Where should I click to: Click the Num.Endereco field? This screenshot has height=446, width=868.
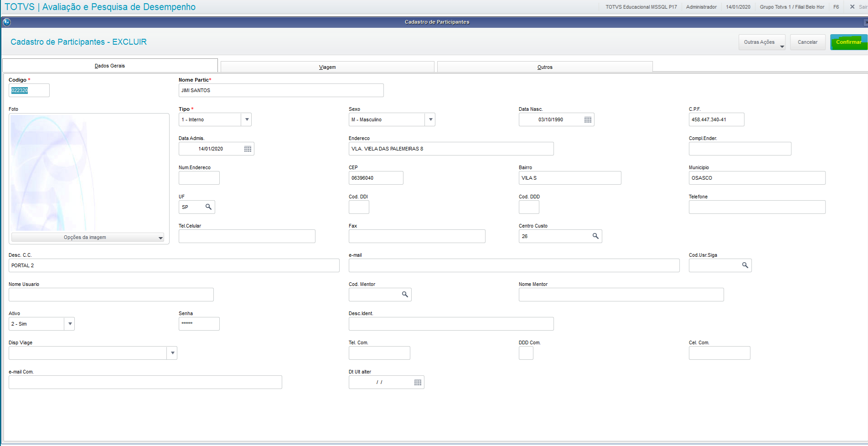pyautogui.click(x=199, y=178)
